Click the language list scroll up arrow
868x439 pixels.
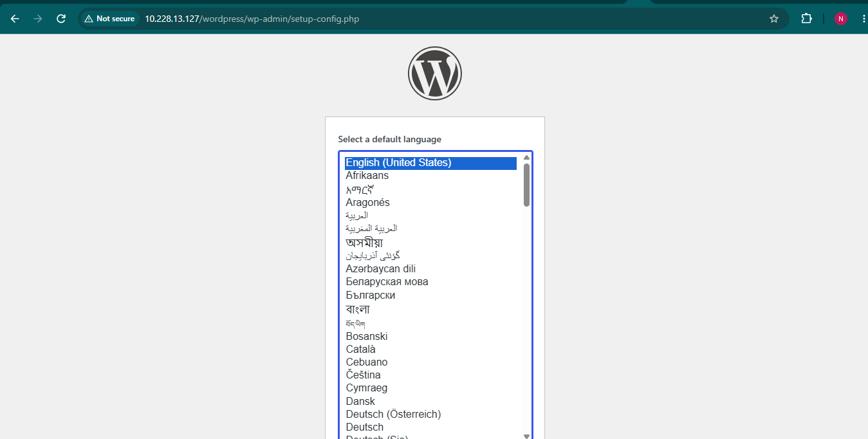pos(526,157)
